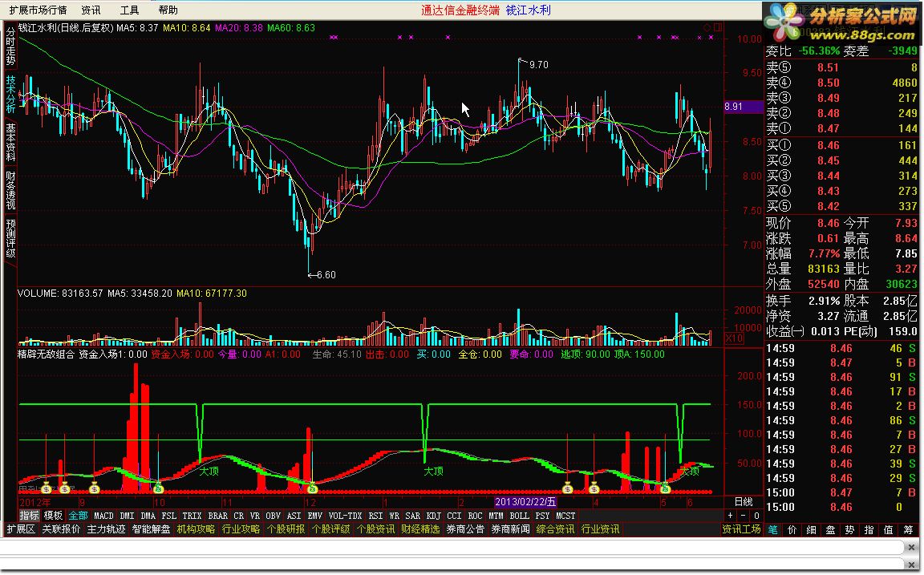Click the 日线 period button

point(744,501)
